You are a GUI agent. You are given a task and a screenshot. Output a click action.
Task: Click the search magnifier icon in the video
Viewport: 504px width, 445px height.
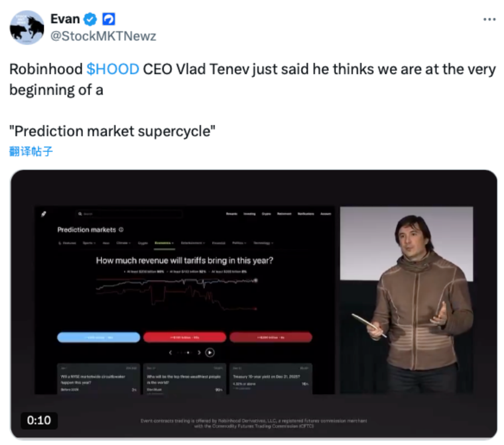[x=80, y=213]
